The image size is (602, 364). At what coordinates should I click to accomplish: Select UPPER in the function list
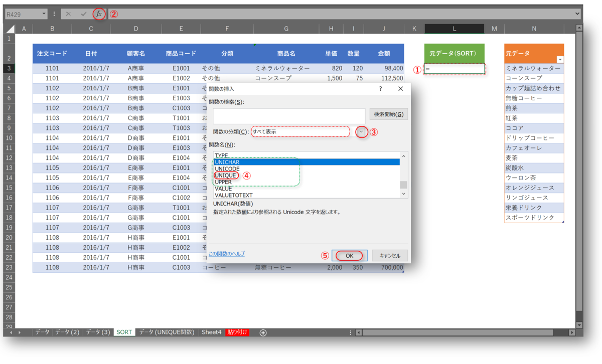click(223, 182)
